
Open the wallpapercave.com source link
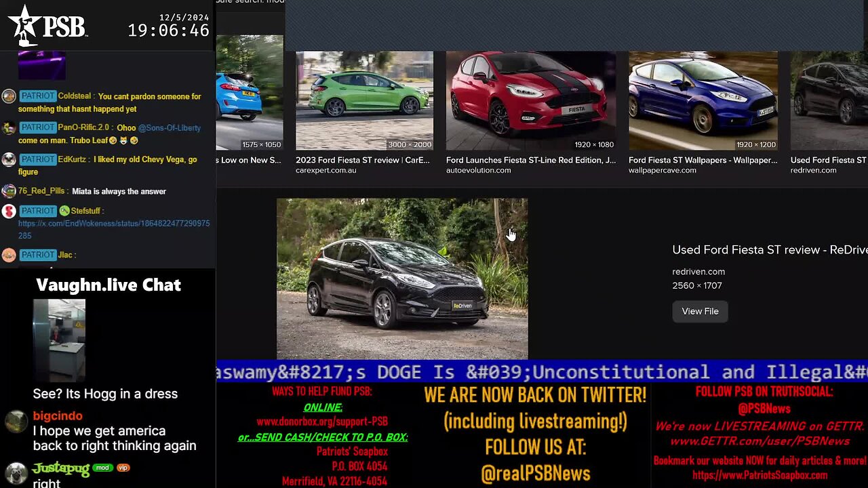tap(662, 170)
